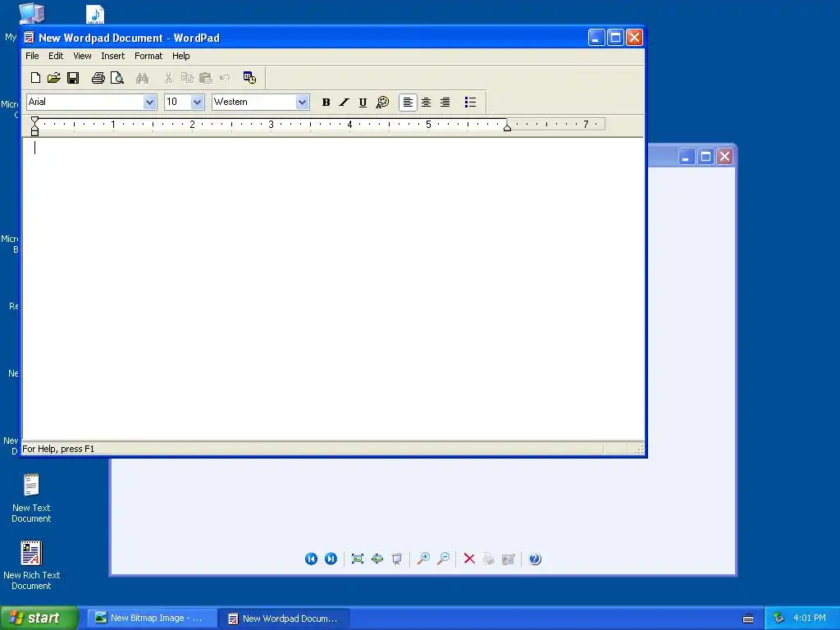The image size is (840, 630).
Task: Align text right
Action: coord(445,103)
